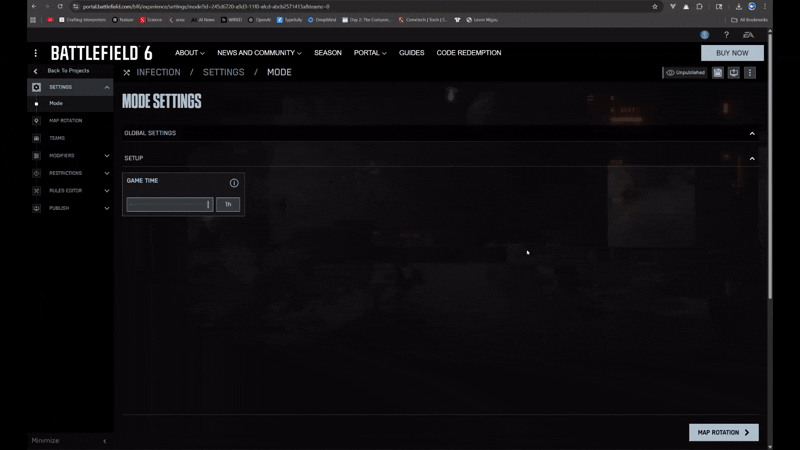Viewport: 800px width, 450px height.
Task: Open the help question mark icon
Action: [x=726, y=35]
